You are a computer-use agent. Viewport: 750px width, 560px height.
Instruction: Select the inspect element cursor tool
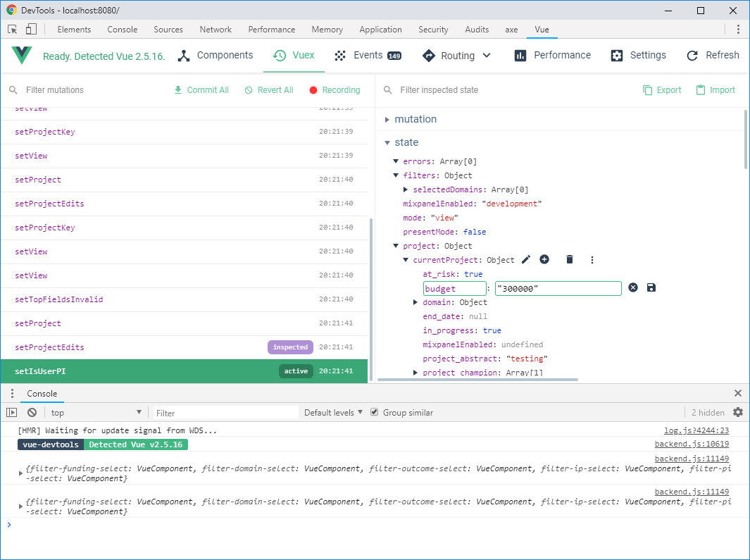11,29
